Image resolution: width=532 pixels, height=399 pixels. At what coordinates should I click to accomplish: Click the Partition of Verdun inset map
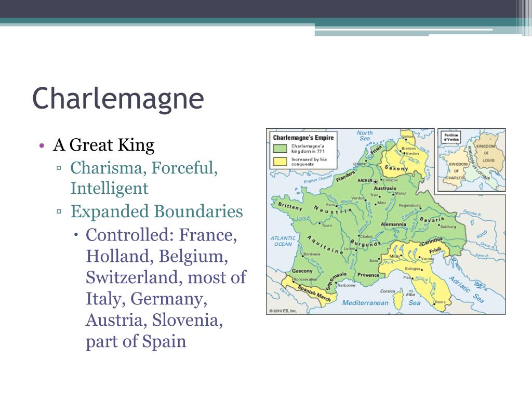click(472, 160)
